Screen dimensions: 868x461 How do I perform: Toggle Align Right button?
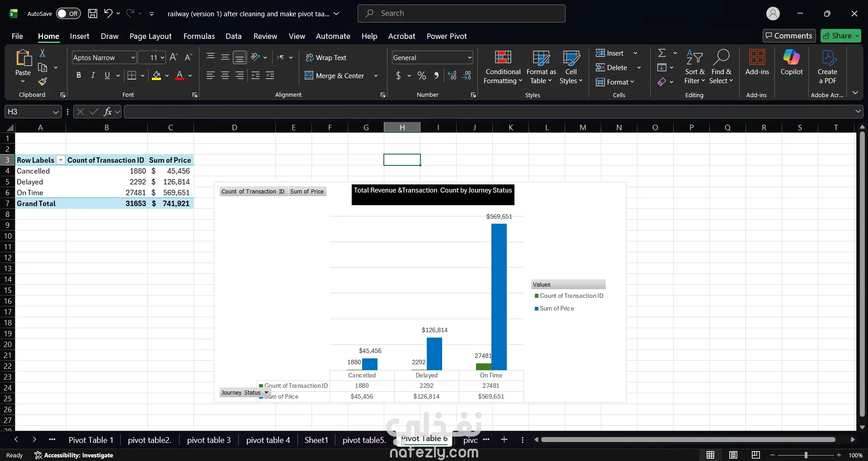click(x=240, y=75)
